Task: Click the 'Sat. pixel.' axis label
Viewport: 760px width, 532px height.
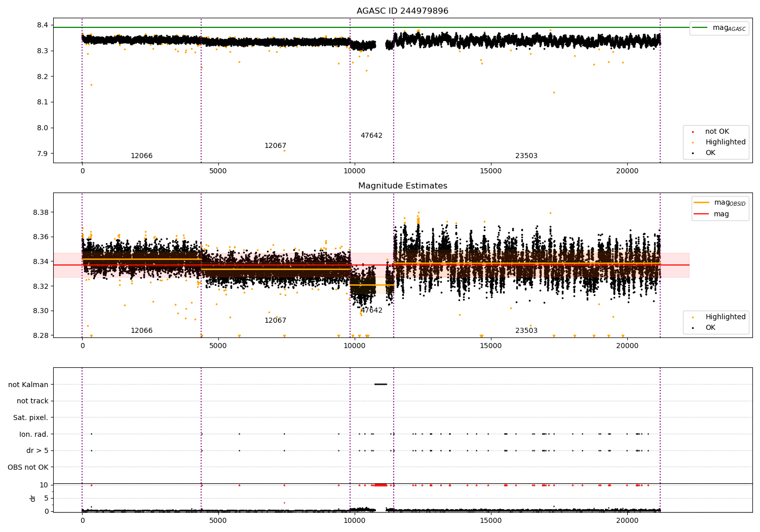Action: tap(31, 418)
